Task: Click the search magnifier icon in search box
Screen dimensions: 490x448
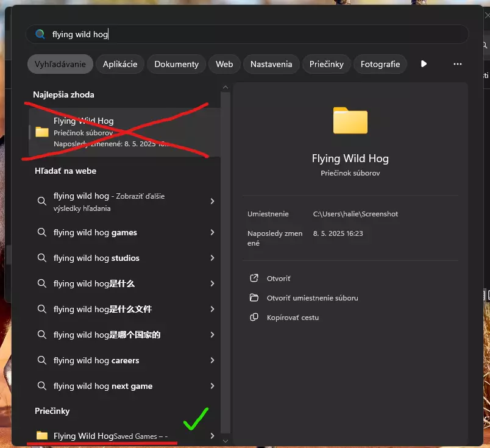Action: coord(40,34)
